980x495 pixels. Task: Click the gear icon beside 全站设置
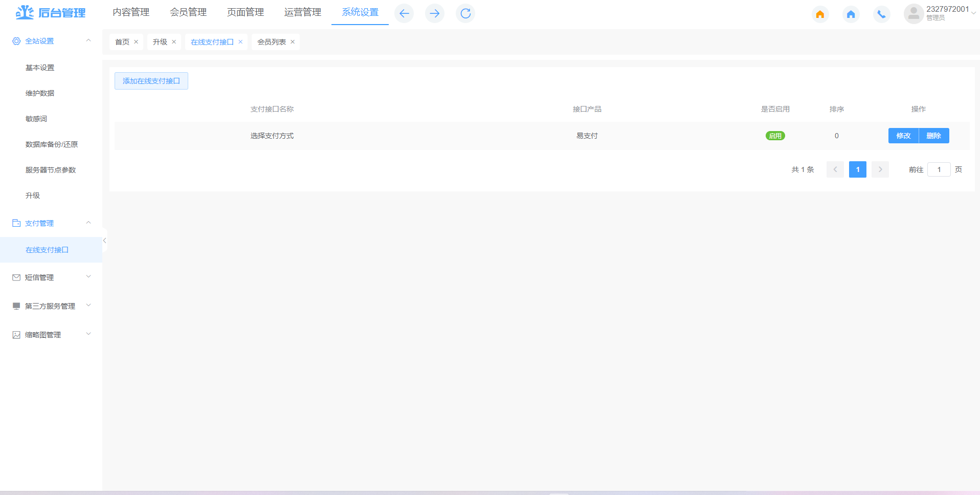(x=16, y=41)
